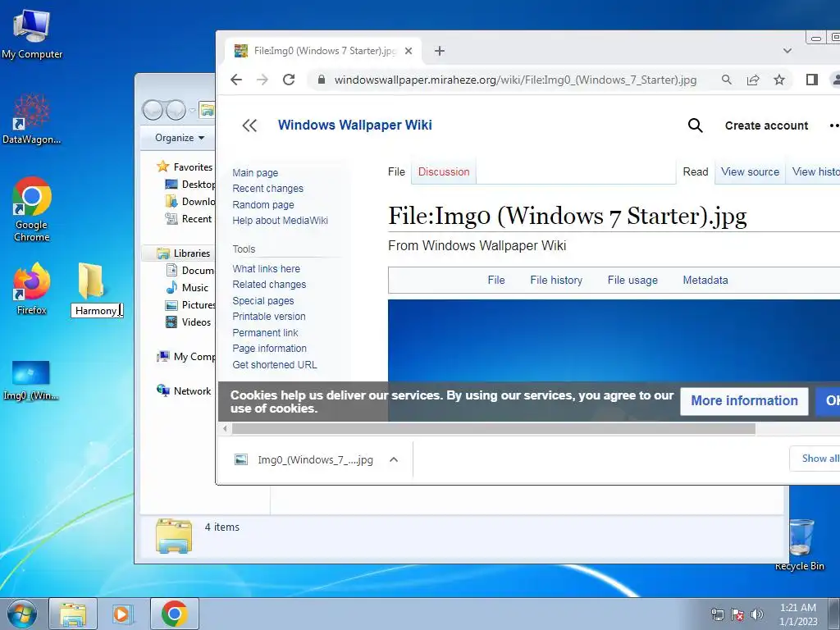
Task: Switch to the Discussion tab
Action: point(444,172)
